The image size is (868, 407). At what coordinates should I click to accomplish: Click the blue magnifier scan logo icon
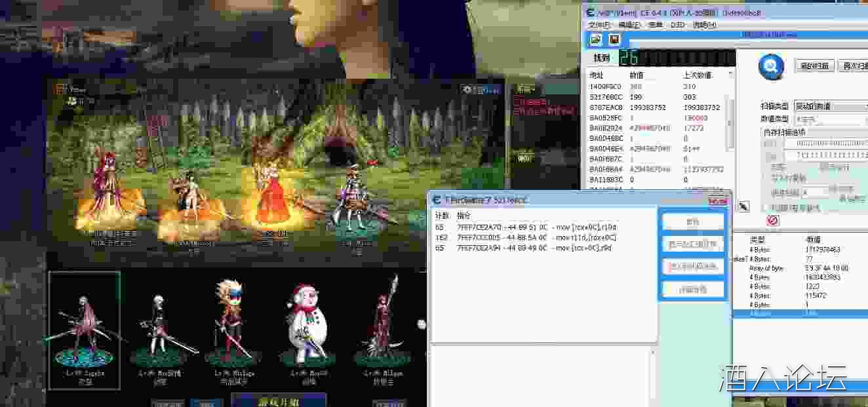point(771,66)
